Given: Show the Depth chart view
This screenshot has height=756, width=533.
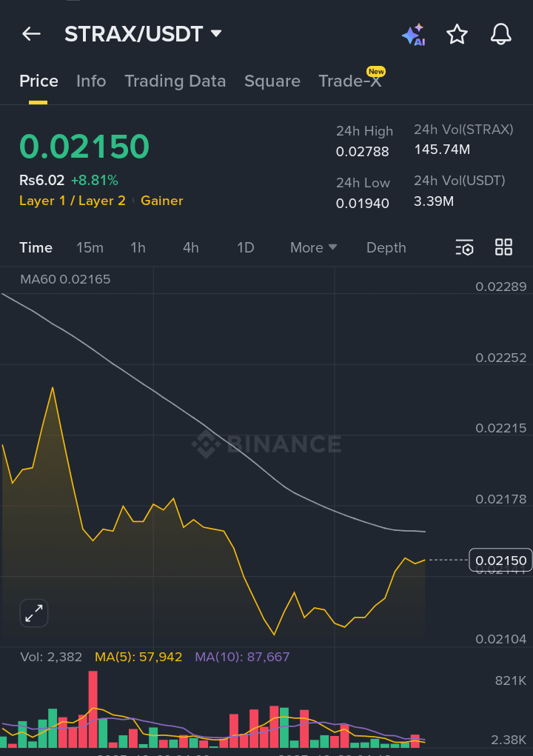Looking at the screenshot, I should coord(386,247).
